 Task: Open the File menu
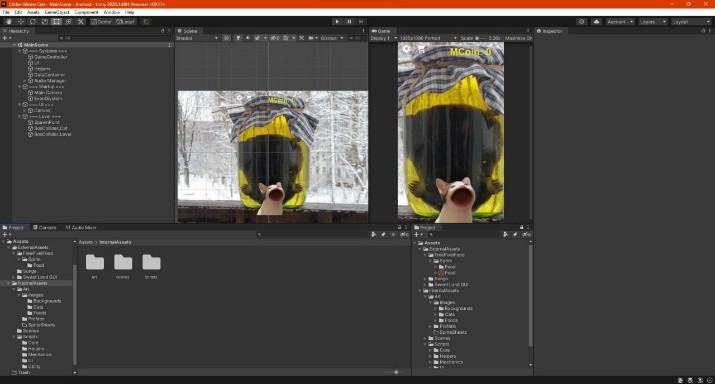(6, 12)
